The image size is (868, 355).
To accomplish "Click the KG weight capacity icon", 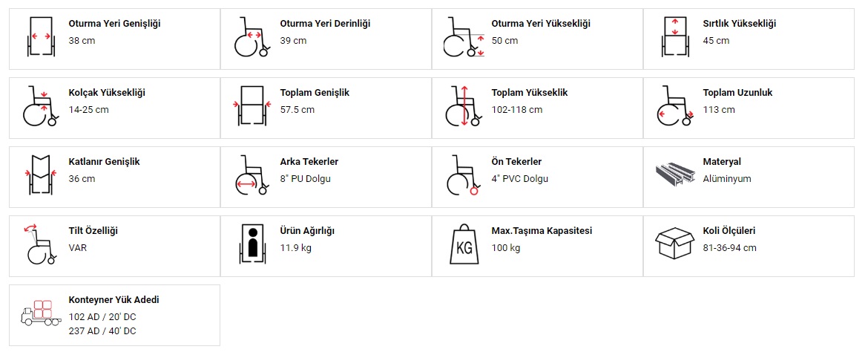I will coord(464,244).
